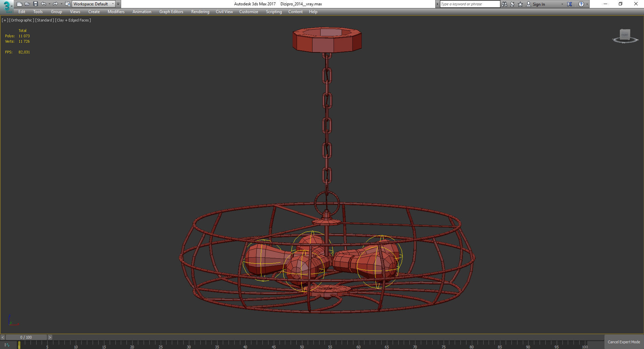Image resolution: width=644 pixels, height=349 pixels.
Task: Open the [Orthographic] viewport view menu
Action: coord(21,20)
